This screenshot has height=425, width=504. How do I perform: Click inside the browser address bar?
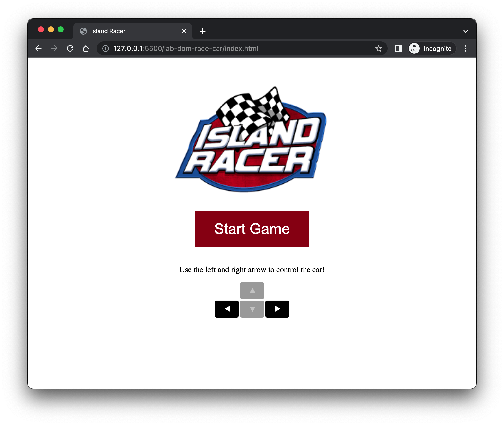[x=222, y=48]
